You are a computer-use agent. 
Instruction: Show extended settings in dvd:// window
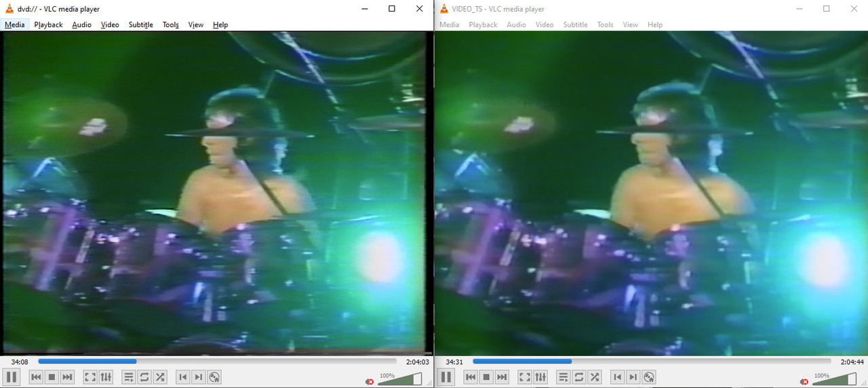tap(106, 377)
